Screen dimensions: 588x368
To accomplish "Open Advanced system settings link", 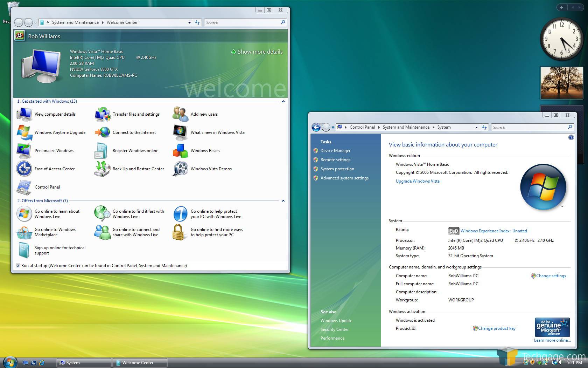I will pyautogui.click(x=344, y=178).
